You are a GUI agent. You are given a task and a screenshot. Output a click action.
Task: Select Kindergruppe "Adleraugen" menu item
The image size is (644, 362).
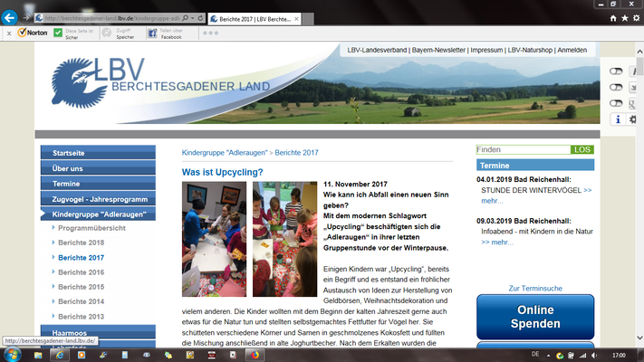(98, 214)
